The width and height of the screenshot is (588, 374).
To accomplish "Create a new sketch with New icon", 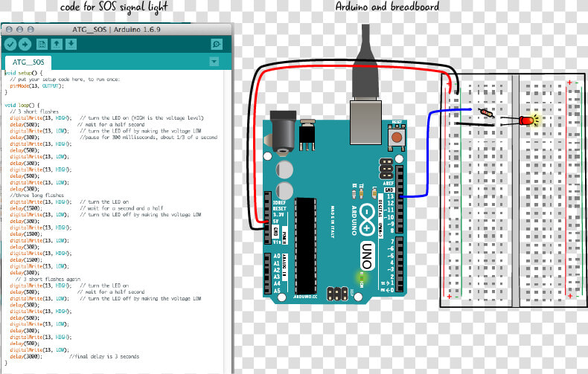I will pyautogui.click(x=42, y=44).
